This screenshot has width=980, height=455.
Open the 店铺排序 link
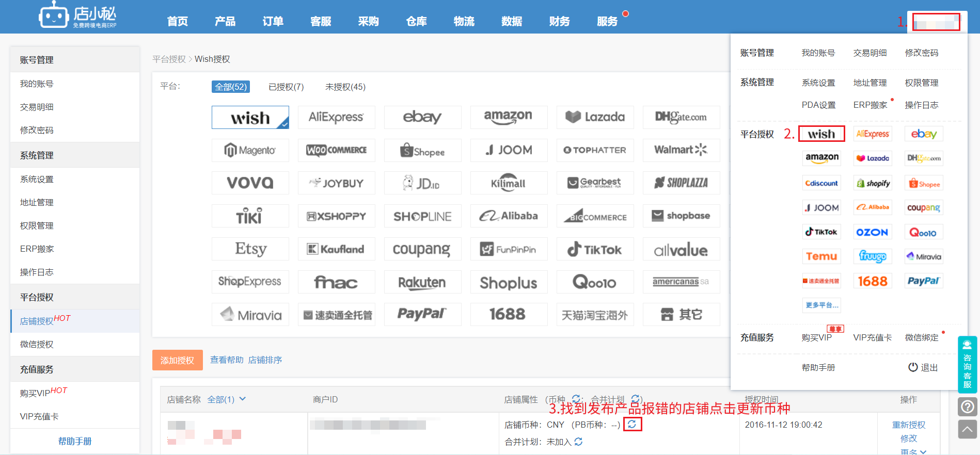(265, 360)
